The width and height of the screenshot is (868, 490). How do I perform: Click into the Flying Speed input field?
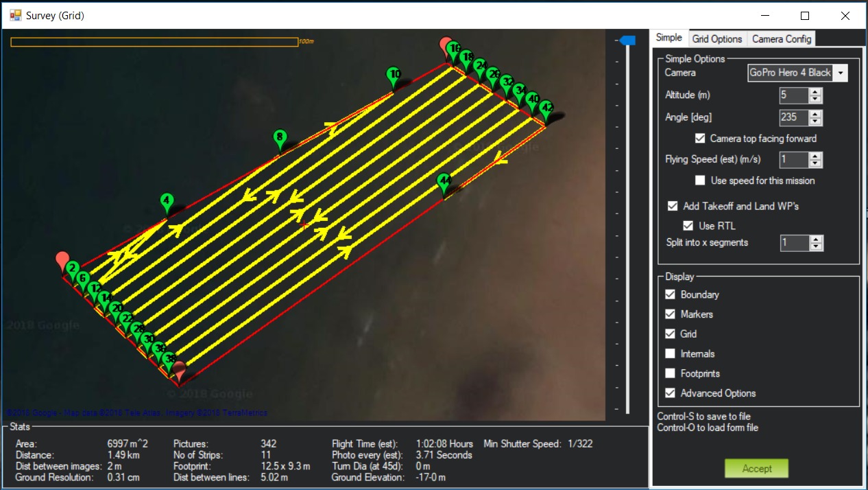(x=794, y=160)
